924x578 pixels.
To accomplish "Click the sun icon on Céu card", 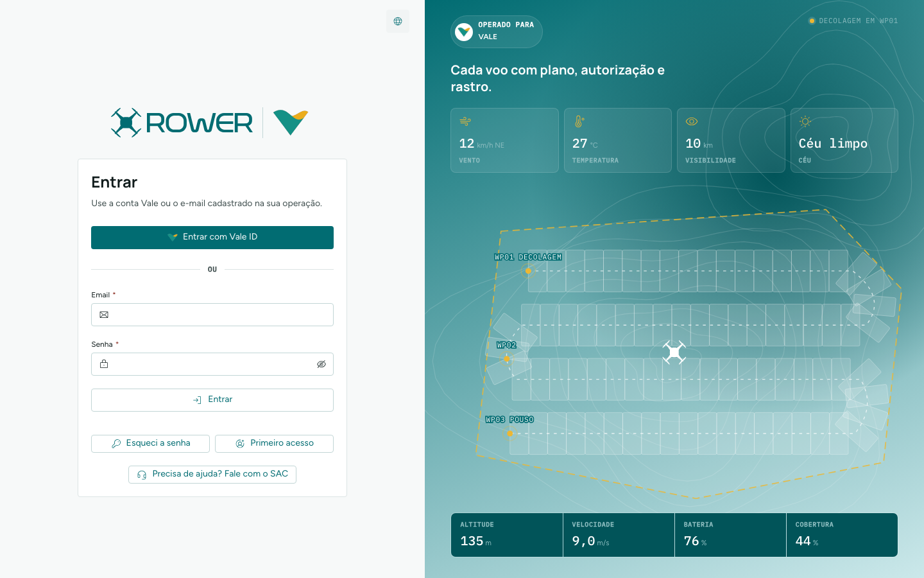I will click(x=805, y=121).
